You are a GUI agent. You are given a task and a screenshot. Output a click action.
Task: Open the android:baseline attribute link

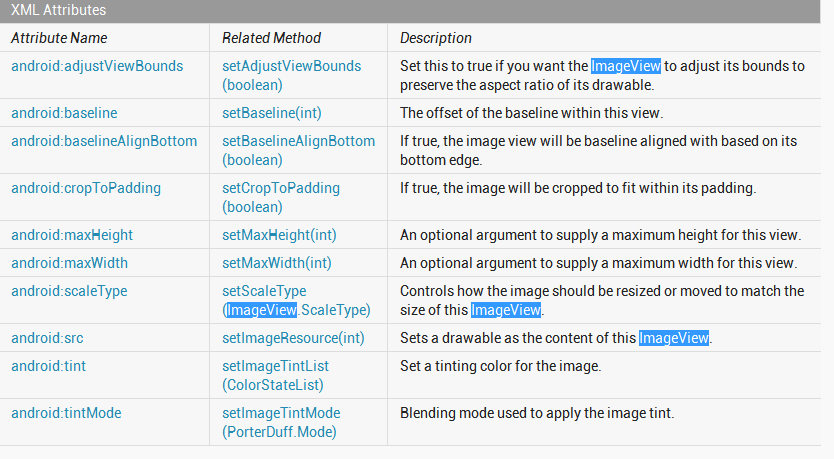coord(64,113)
